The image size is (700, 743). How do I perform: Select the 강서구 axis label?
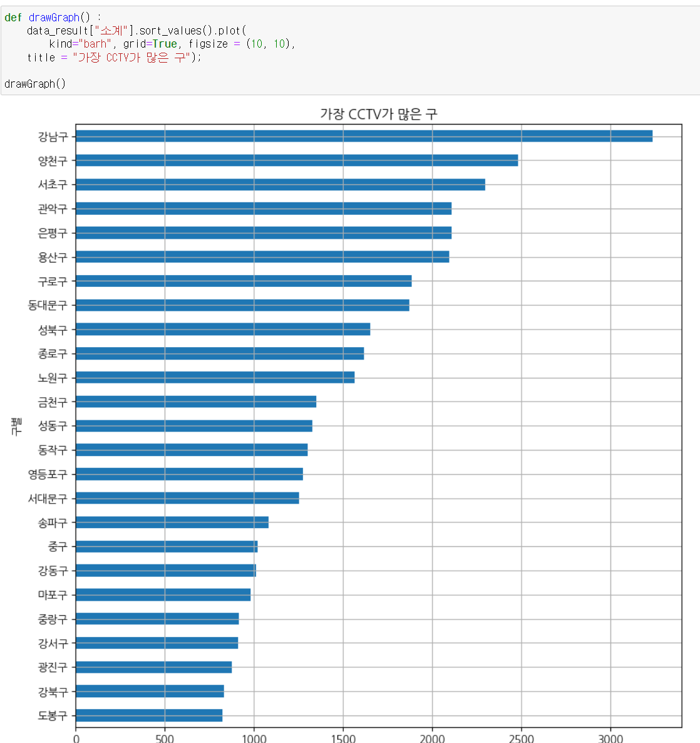point(53,643)
